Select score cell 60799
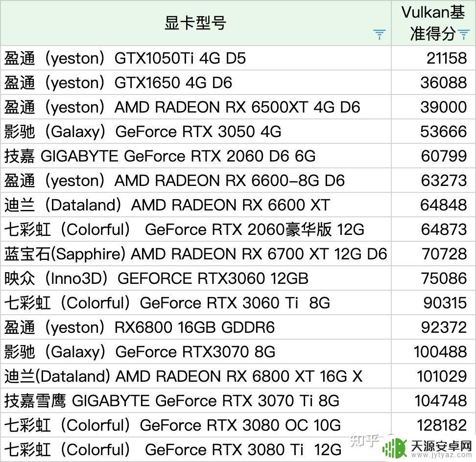Screen dimensions: 476x462 pos(433,156)
